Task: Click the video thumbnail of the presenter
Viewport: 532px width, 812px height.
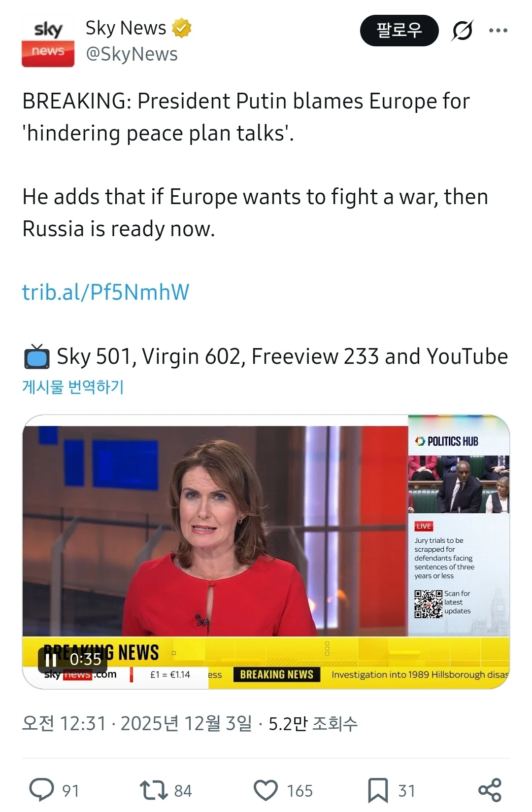Action: (215, 531)
